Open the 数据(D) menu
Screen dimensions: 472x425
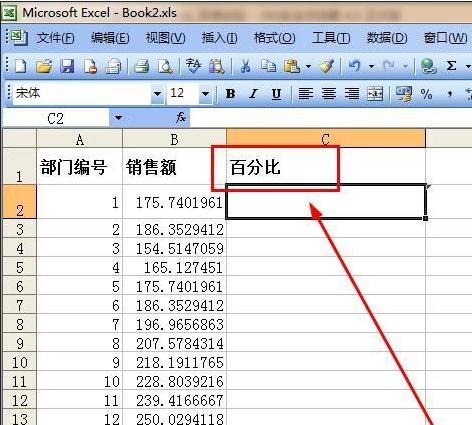[x=387, y=38]
